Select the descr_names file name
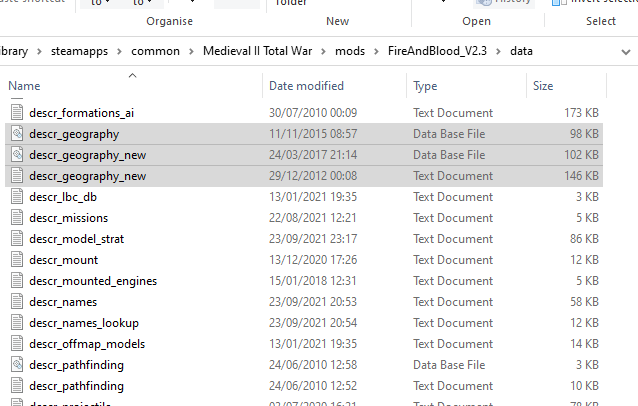The width and height of the screenshot is (638, 406). click(63, 302)
